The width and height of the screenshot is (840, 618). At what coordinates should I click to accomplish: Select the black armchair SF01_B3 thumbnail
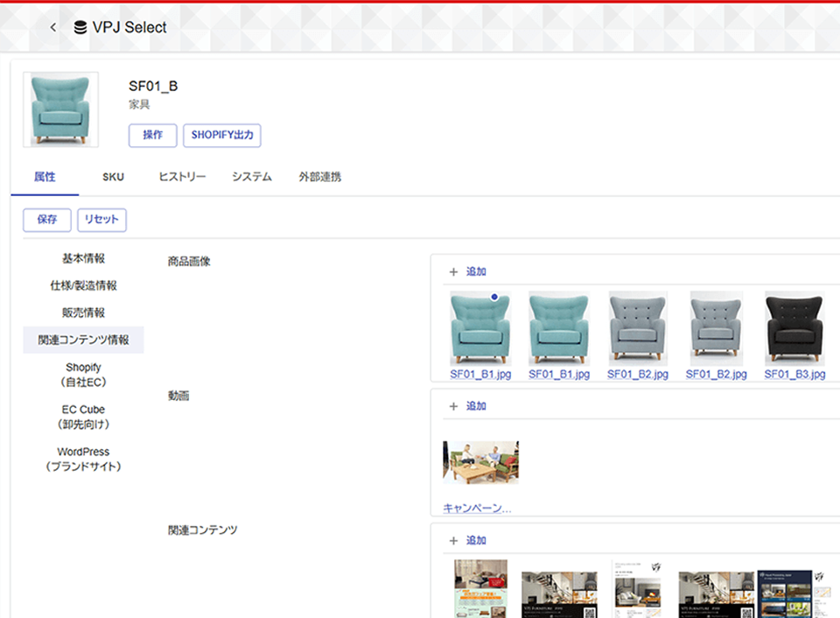tap(794, 328)
